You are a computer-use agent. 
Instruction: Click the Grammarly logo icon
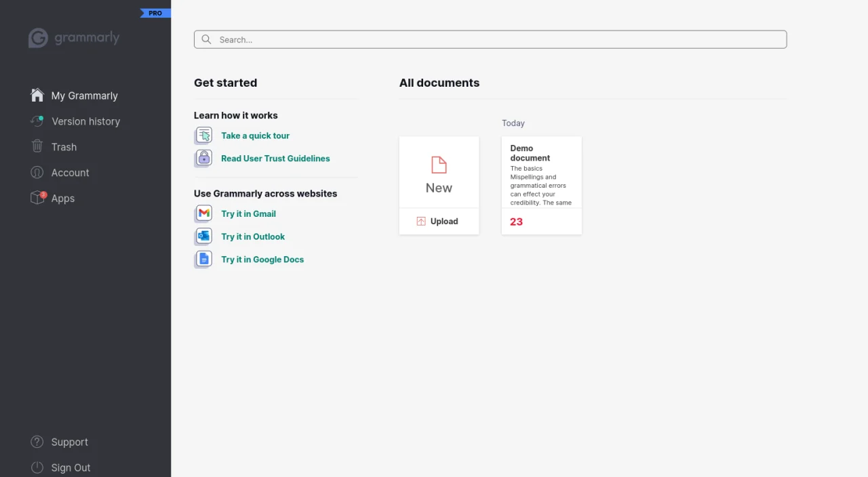38,38
